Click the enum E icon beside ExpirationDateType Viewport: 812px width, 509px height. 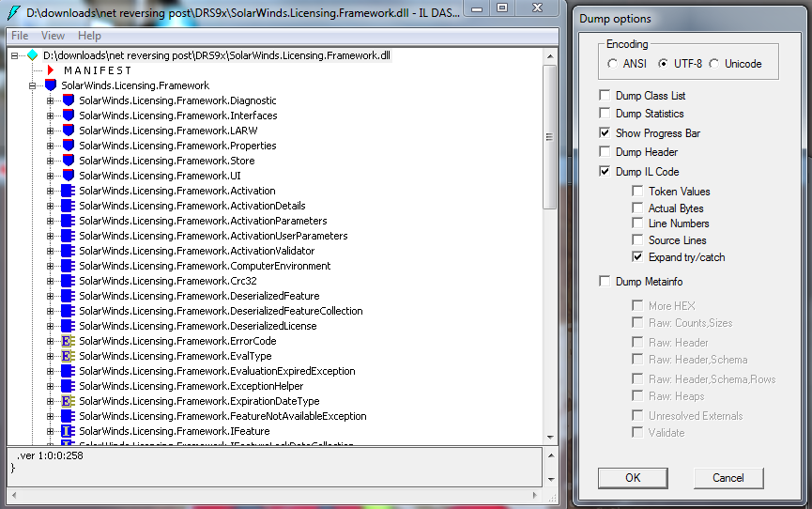pyautogui.click(x=68, y=401)
